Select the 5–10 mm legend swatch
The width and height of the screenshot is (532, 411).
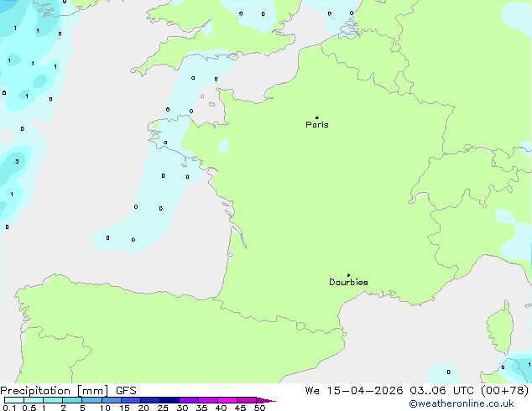pyautogui.click(x=91, y=400)
